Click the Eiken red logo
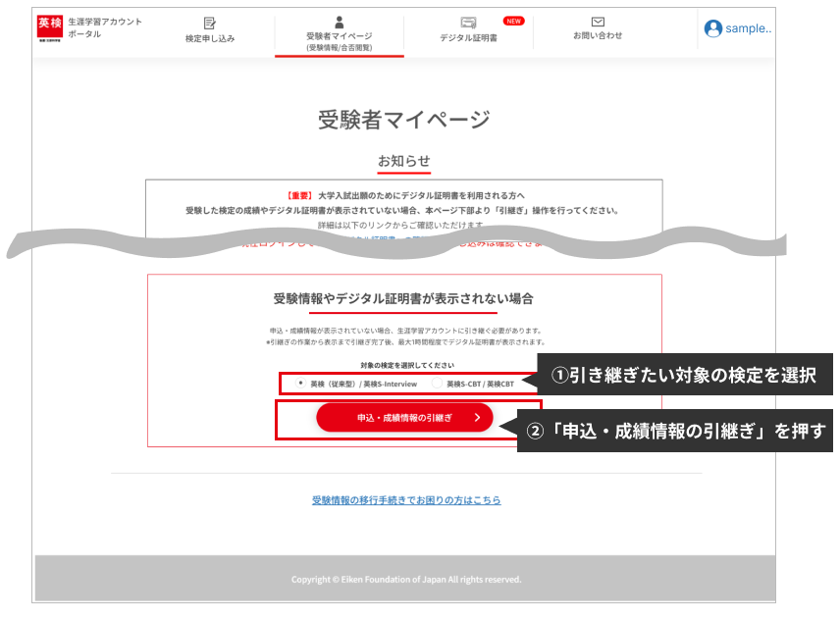840x619 pixels. pyautogui.click(x=50, y=28)
